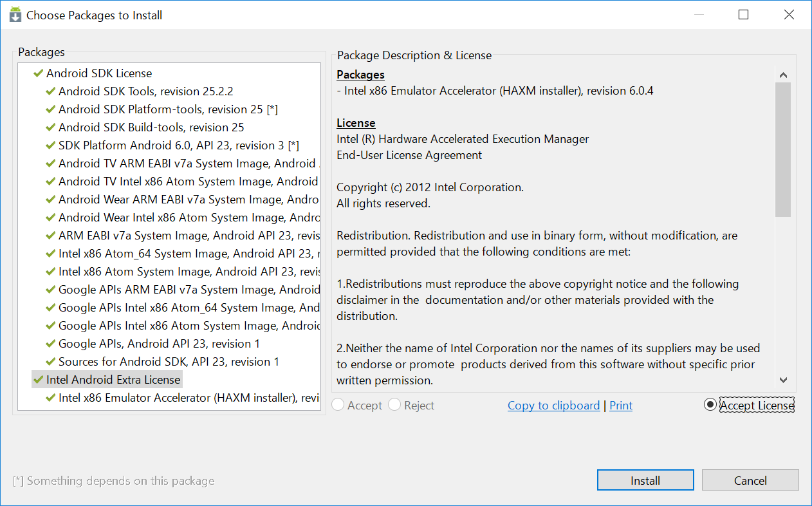The image size is (812, 506).
Task: Select 'Google APIs ARM EABI v7a System Image' row
Action: pos(189,290)
